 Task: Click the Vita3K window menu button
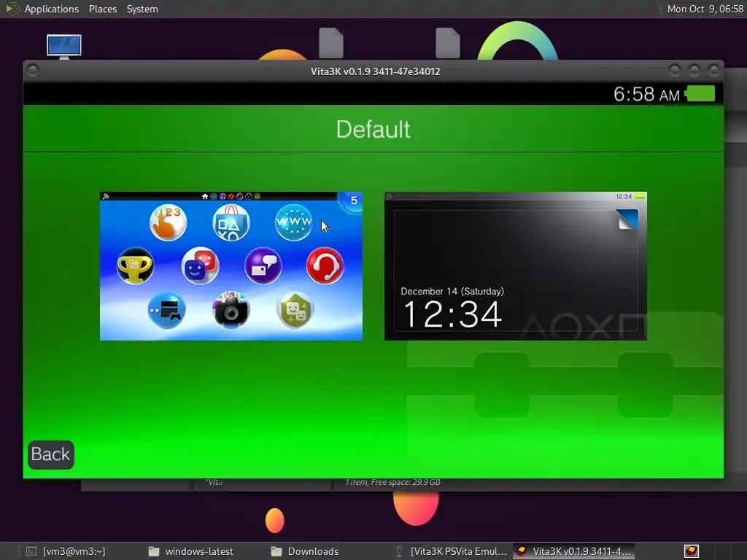[33, 71]
